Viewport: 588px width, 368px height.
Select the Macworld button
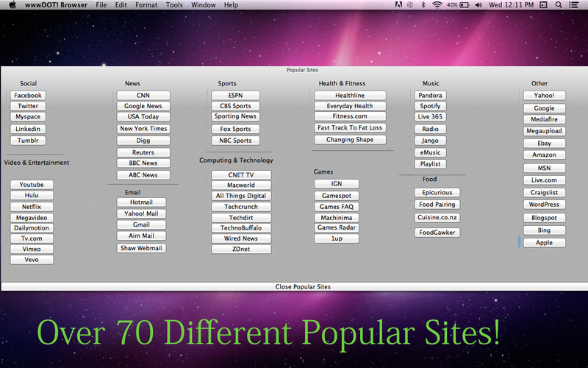(x=241, y=185)
